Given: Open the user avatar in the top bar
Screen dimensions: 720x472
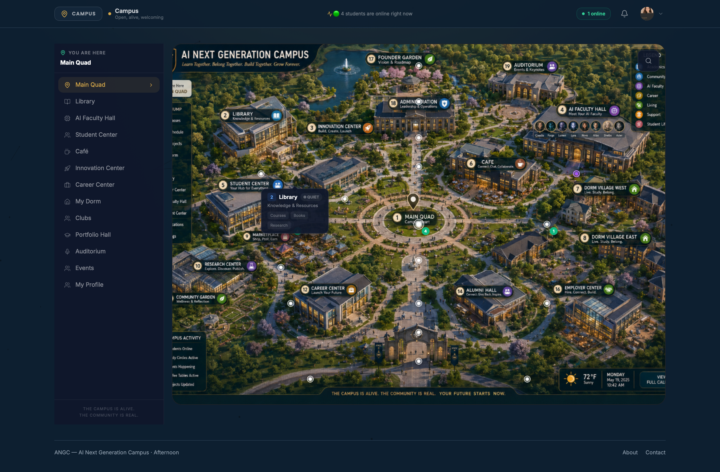Looking at the screenshot, I should tap(647, 14).
